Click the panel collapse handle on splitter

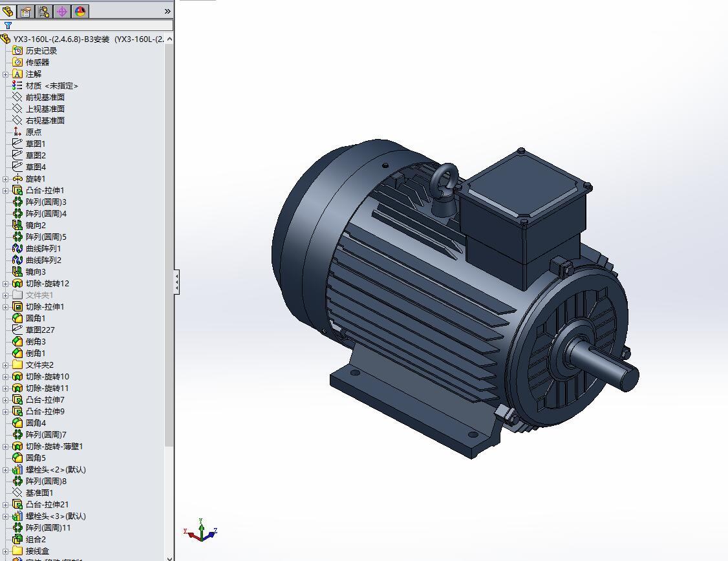tap(177, 282)
